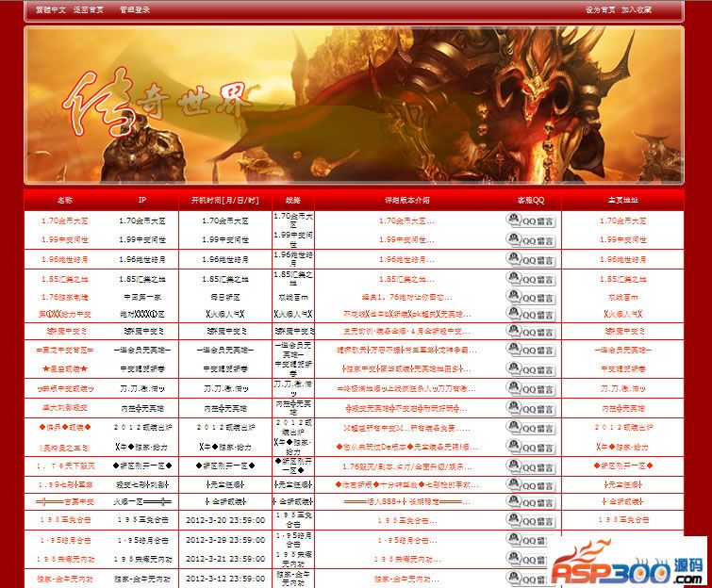The width and height of the screenshot is (712, 588).
Task: Click QQ留言 button in 1.99中变问世 row
Action: point(530,239)
